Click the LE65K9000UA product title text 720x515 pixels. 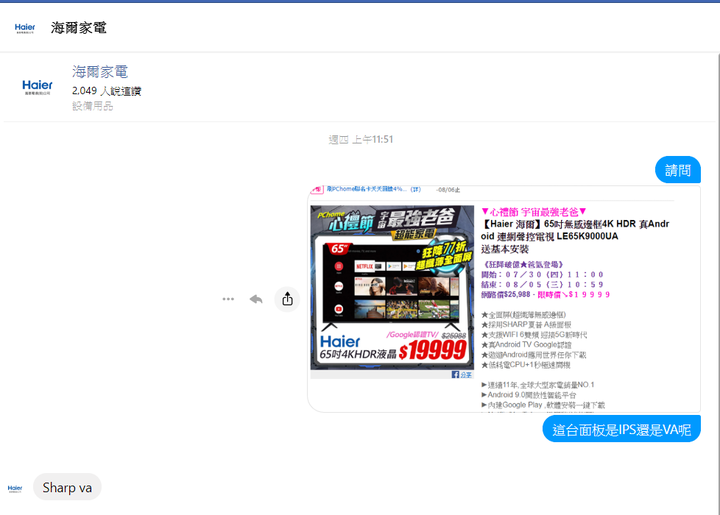(x=575, y=230)
